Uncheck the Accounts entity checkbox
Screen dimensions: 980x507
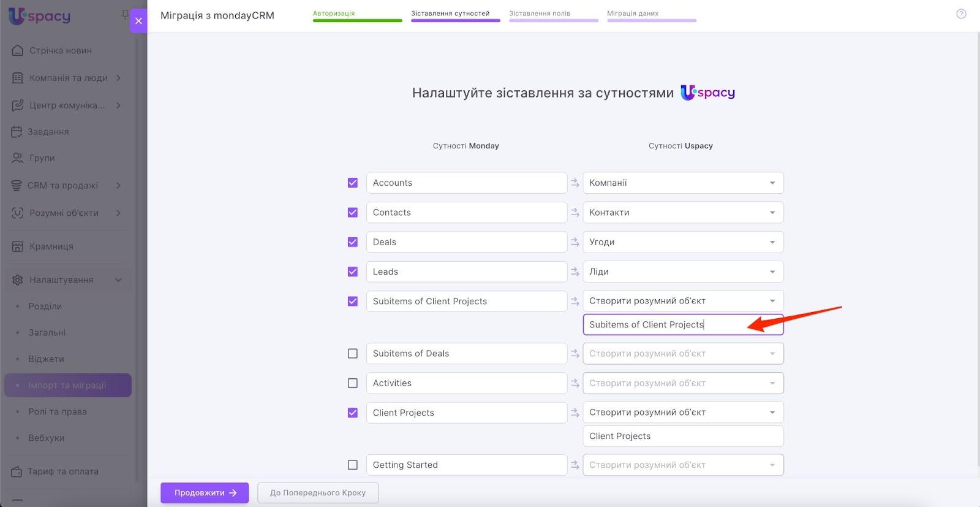pos(353,183)
